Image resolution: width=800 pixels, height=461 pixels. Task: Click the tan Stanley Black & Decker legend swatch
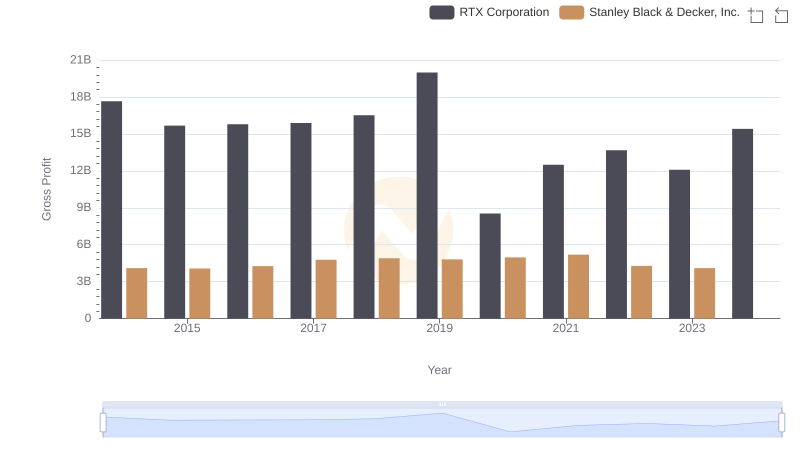pos(571,12)
